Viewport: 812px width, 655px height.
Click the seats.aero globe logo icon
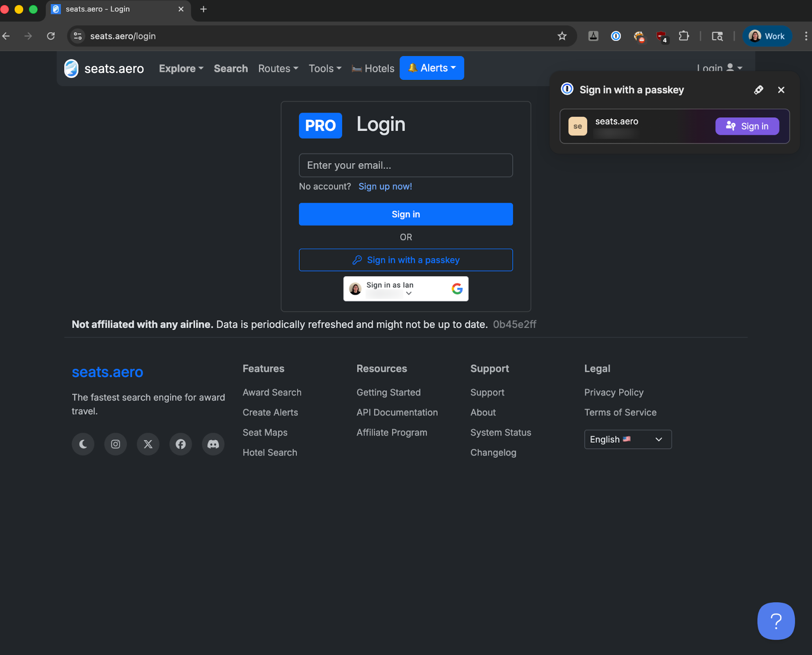71,69
